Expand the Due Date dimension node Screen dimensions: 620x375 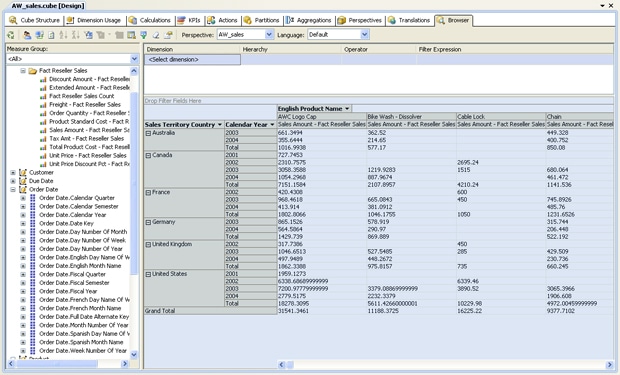(x=13, y=181)
